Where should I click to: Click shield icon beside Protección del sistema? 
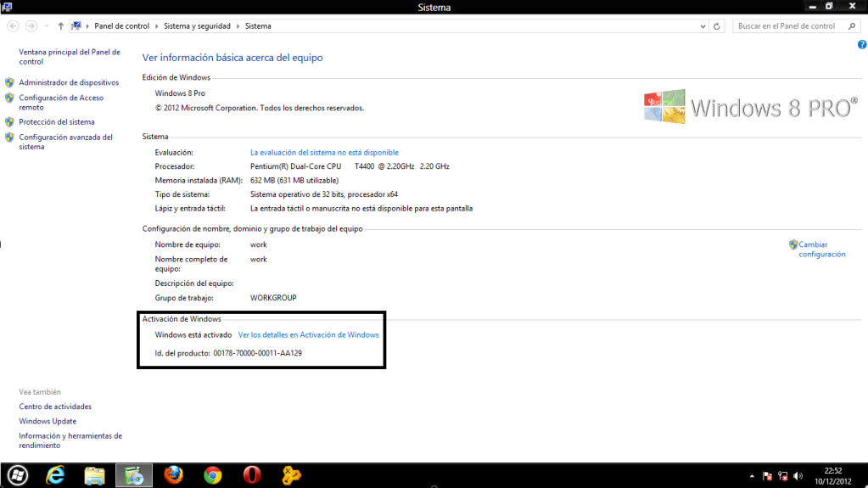pos(9,122)
